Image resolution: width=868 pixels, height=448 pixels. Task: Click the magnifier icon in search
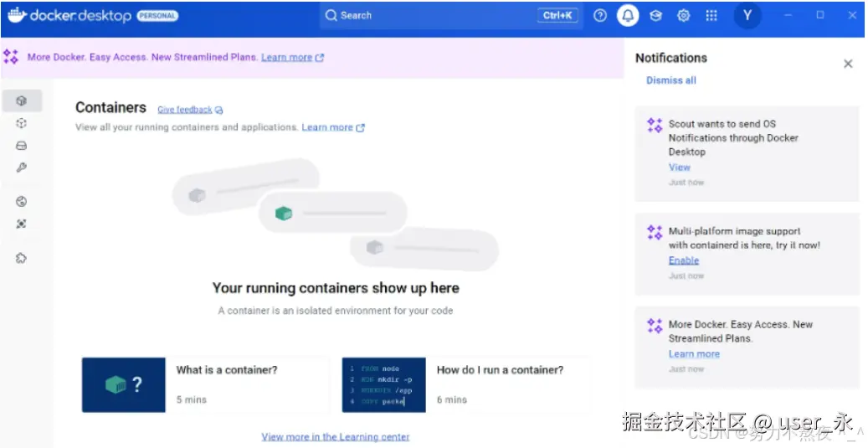[331, 16]
